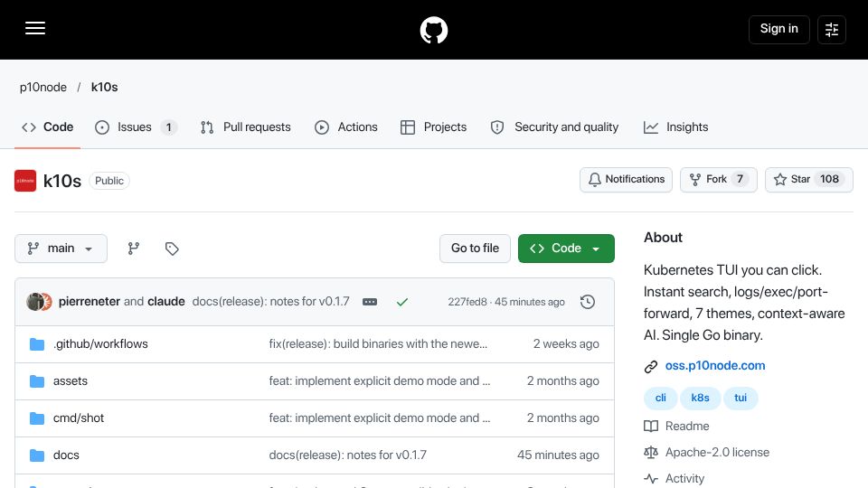This screenshot has width=868, height=488.
Task: Open pierreneter's profile link
Action: [90, 302]
